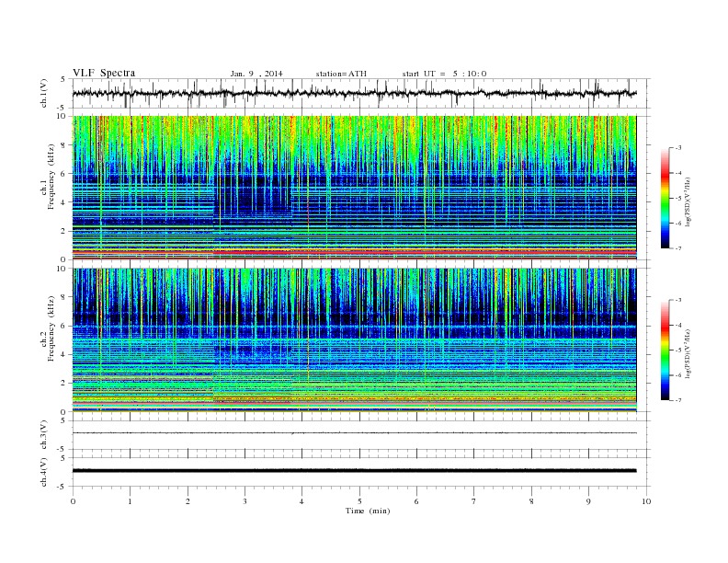Click the "ch.3(V)" axis label
The image size is (728, 563).
(44, 435)
